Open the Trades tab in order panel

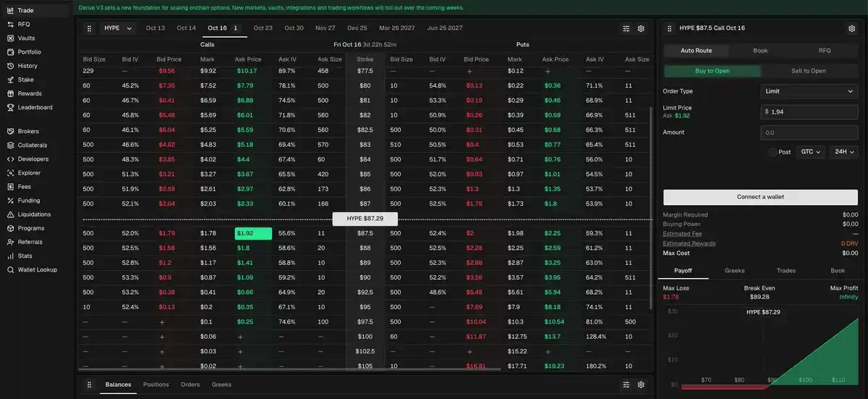(786, 271)
